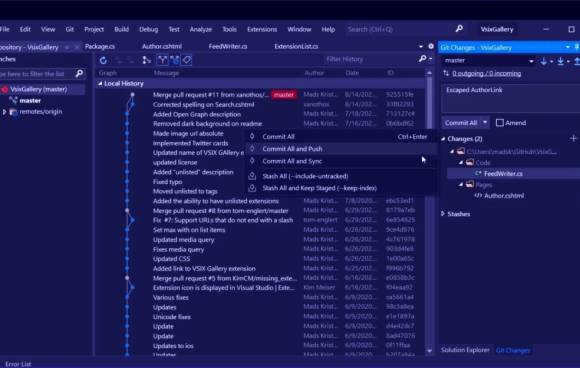The width and height of the screenshot is (580, 368).
Task: Click the branches filter search icon
Action: 79,73
